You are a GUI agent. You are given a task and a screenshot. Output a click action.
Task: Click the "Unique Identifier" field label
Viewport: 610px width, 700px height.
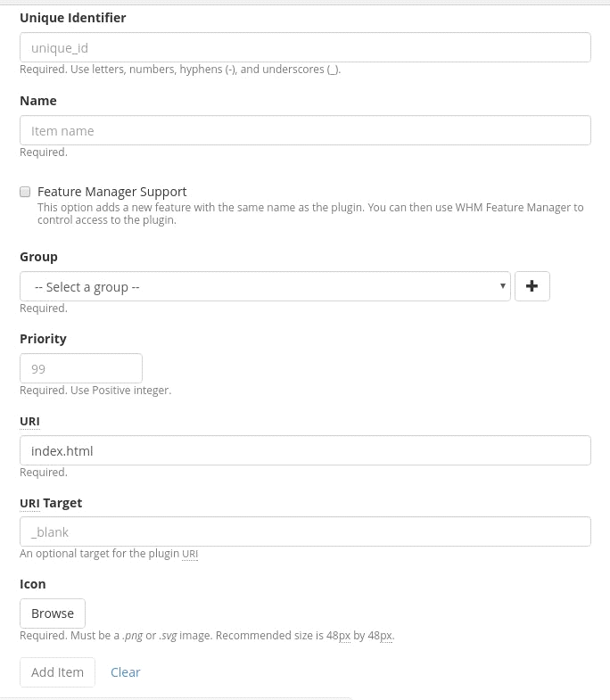[73, 18]
